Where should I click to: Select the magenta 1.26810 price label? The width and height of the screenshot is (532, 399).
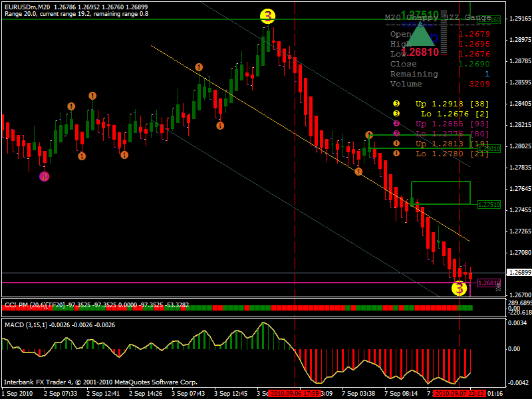coord(489,283)
